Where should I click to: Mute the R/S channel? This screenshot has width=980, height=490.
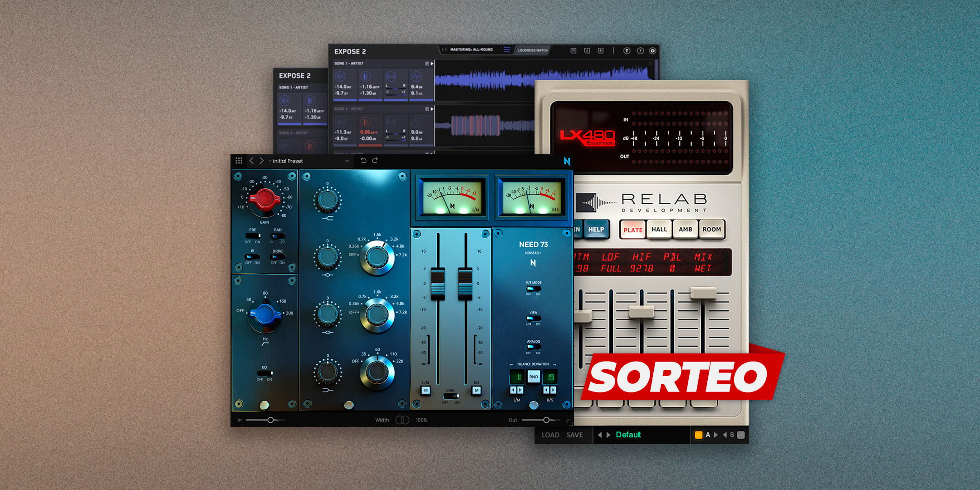click(x=476, y=390)
